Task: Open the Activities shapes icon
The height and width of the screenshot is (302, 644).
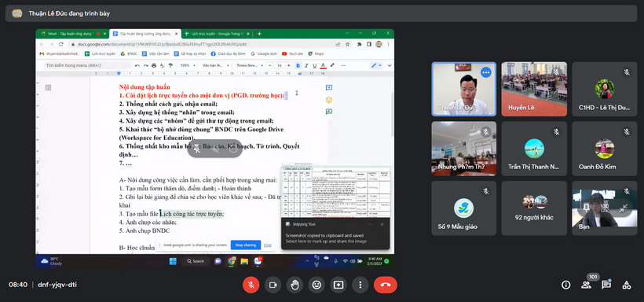Action: coord(627,285)
